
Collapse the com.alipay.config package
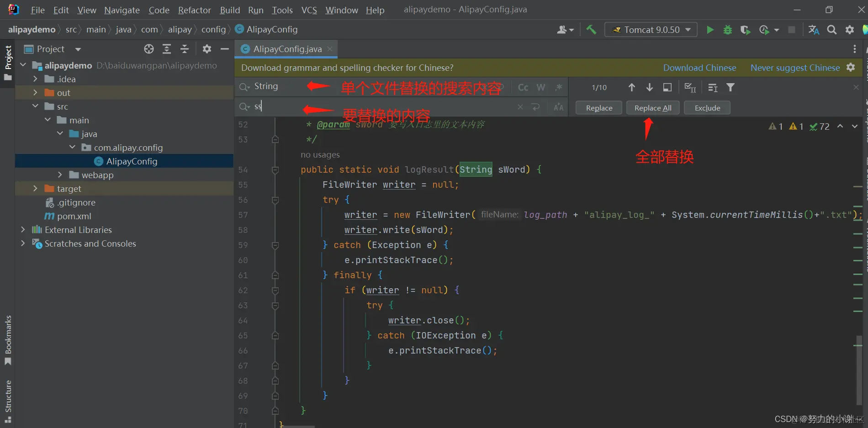tap(72, 148)
